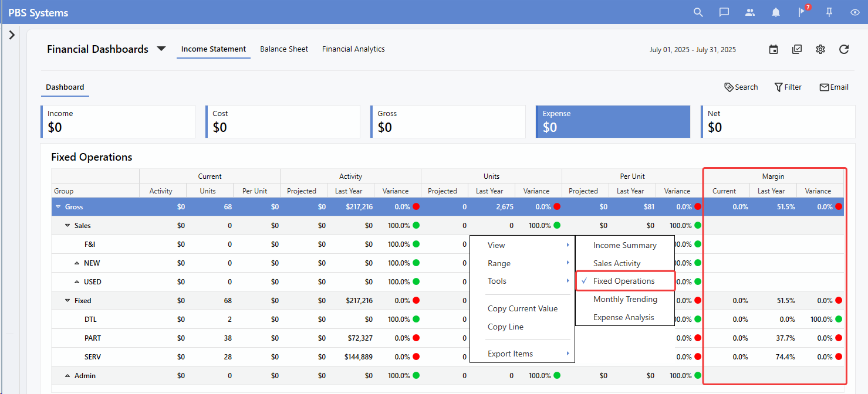Click the checklist icon beside calendar

pos(797,49)
